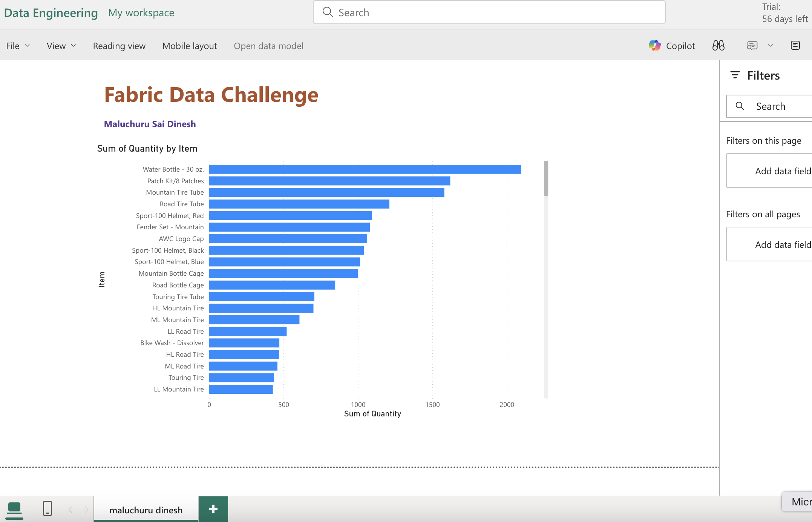Click the Trial 56 days left notice
This screenshot has width=812, height=522.
[x=785, y=13]
